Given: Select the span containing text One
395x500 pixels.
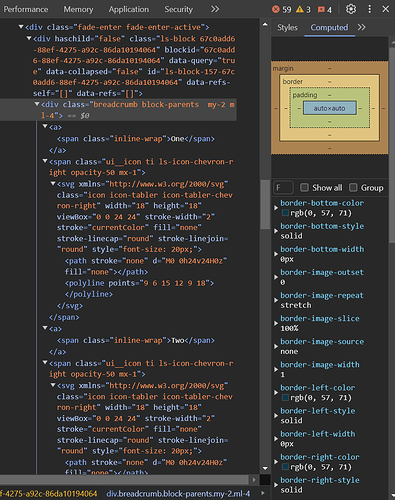Looking at the screenshot, I should [x=135, y=139].
